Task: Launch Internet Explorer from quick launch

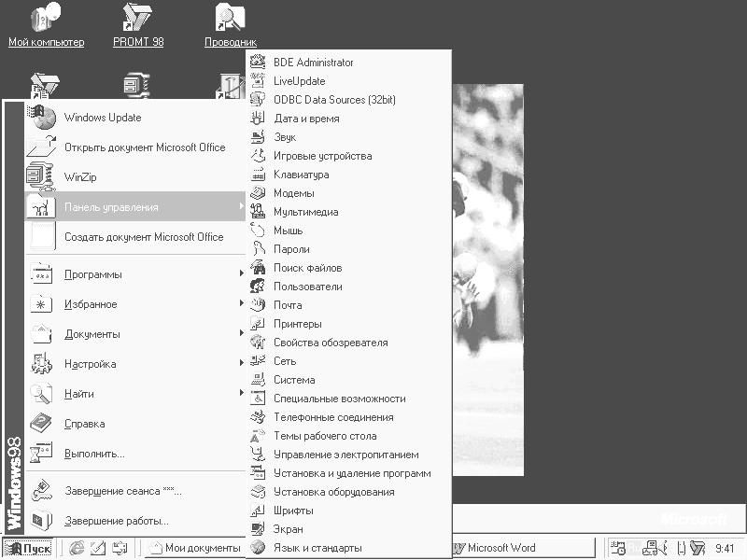Action: (77, 548)
